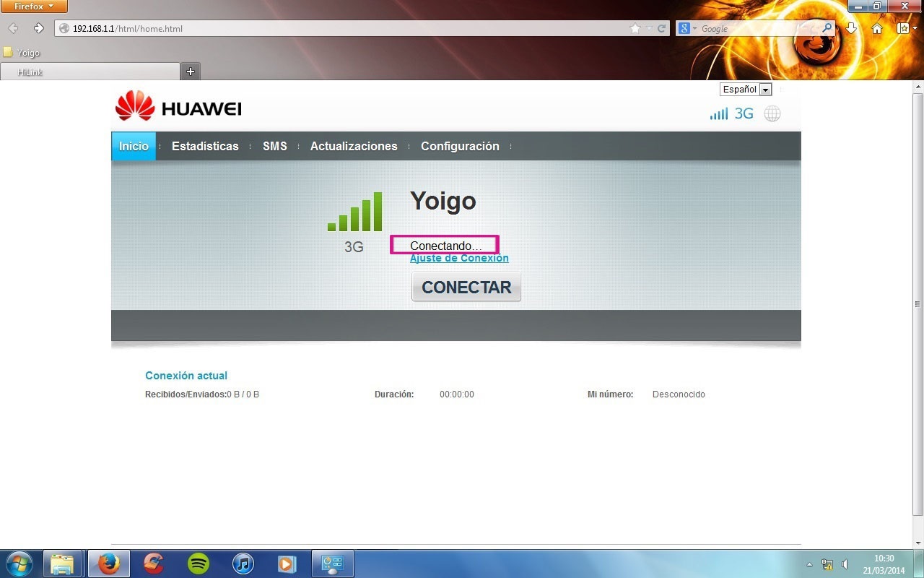Open Windows Start menu
The width and height of the screenshot is (924, 578).
(x=19, y=563)
